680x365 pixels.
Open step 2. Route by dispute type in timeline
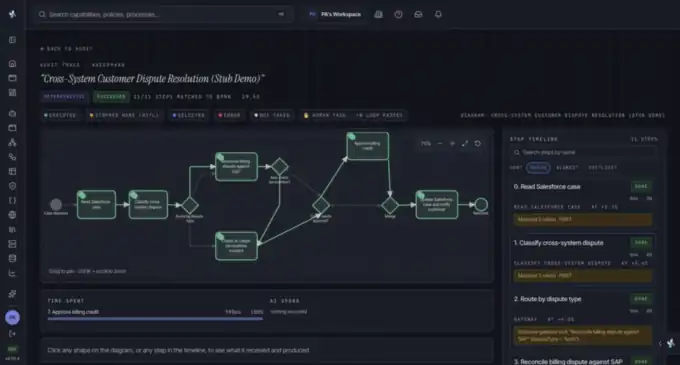pos(582,319)
